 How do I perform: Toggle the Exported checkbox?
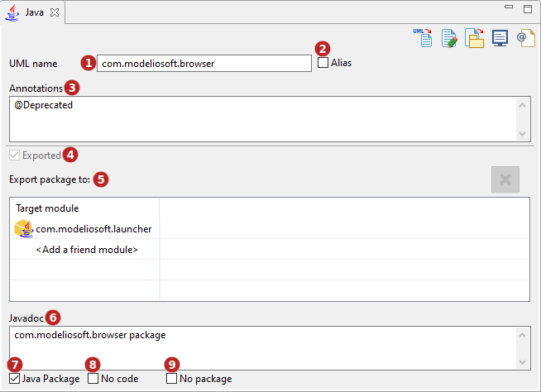click(15, 155)
